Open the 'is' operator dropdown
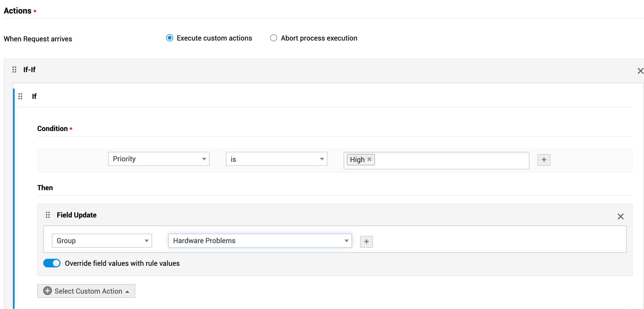This screenshot has width=644, height=309. [276, 159]
